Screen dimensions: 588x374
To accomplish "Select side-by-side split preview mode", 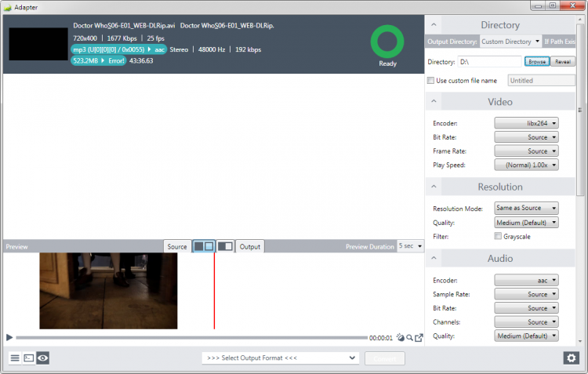I will pyautogui.click(x=204, y=246).
